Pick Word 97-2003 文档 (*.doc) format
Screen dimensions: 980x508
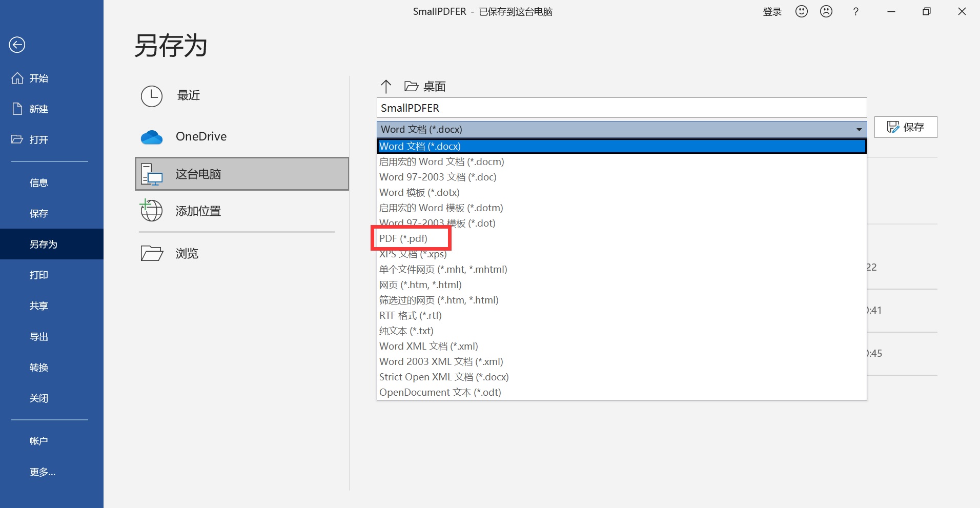tap(438, 177)
